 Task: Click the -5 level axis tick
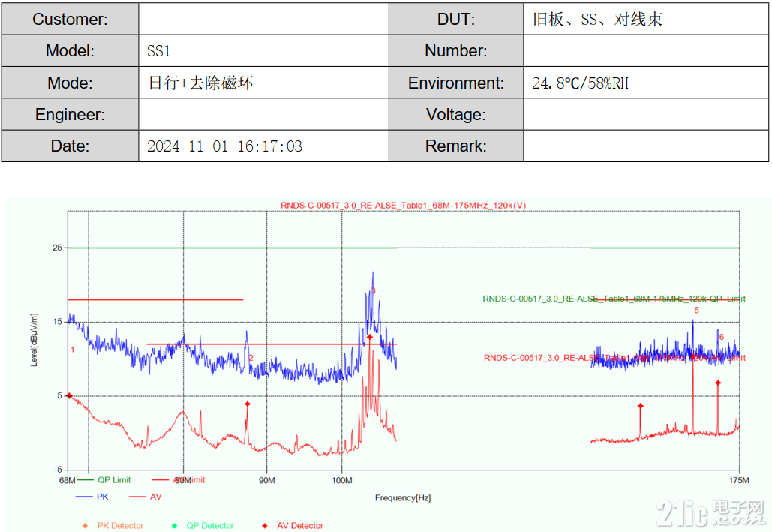[58, 470]
